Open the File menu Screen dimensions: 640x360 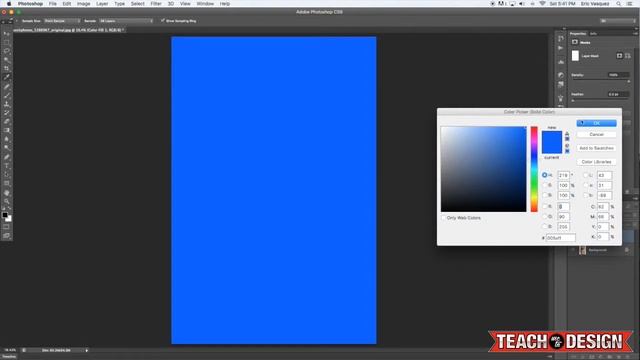pos(53,4)
